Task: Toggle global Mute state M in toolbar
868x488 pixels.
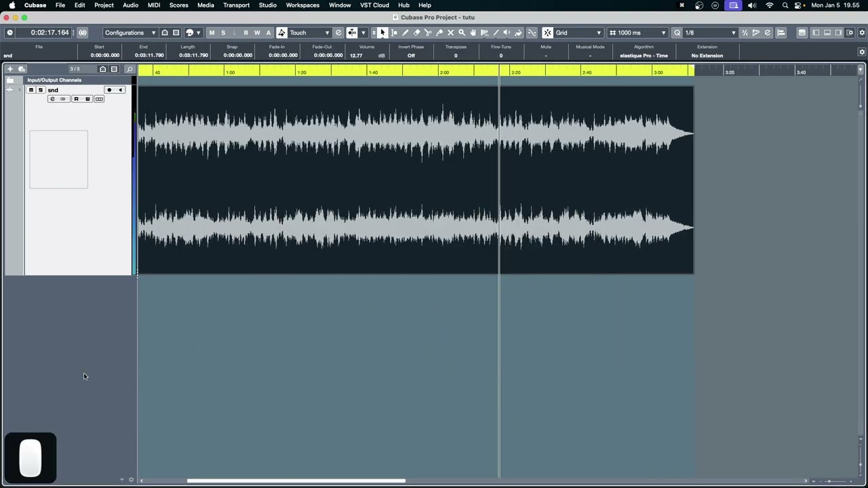Action: pyautogui.click(x=212, y=33)
